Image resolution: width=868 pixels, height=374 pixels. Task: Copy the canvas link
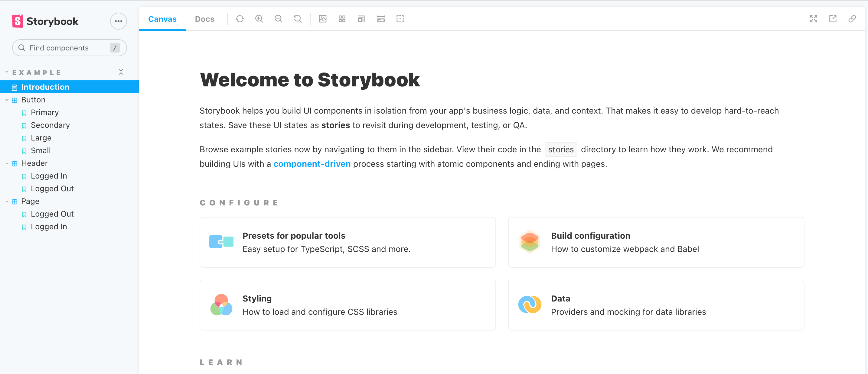(x=852, y=19)
